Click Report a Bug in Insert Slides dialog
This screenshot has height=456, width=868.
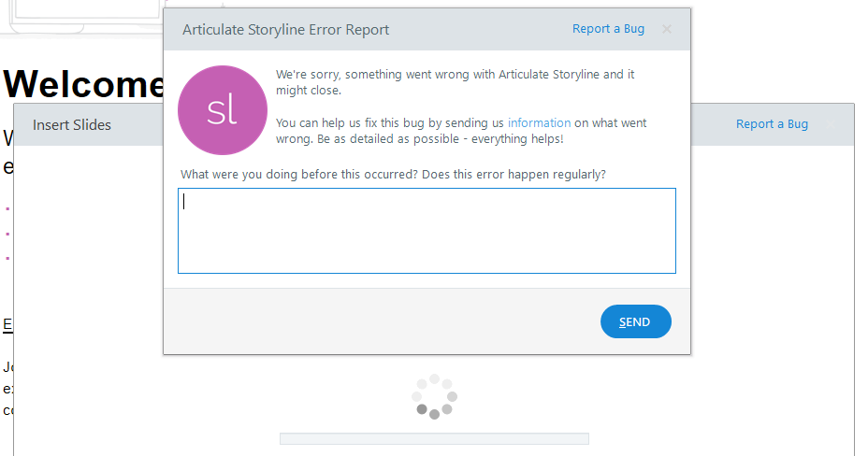772,124
